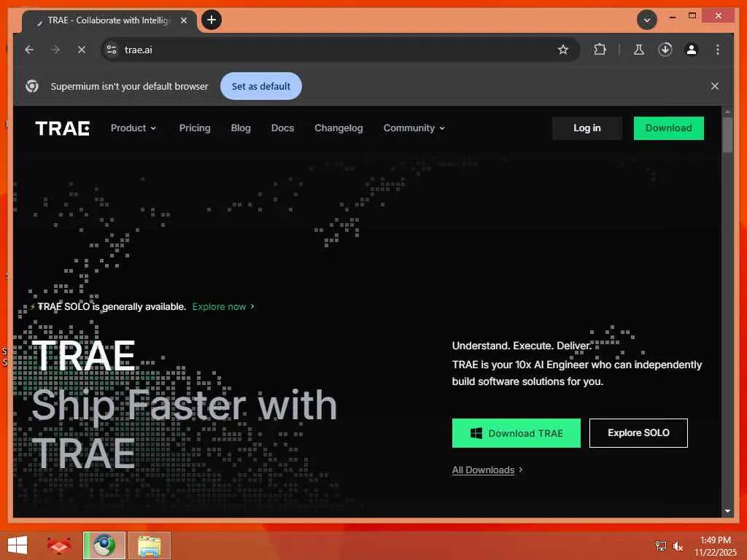Click the green Download header button

pos(668,128)
